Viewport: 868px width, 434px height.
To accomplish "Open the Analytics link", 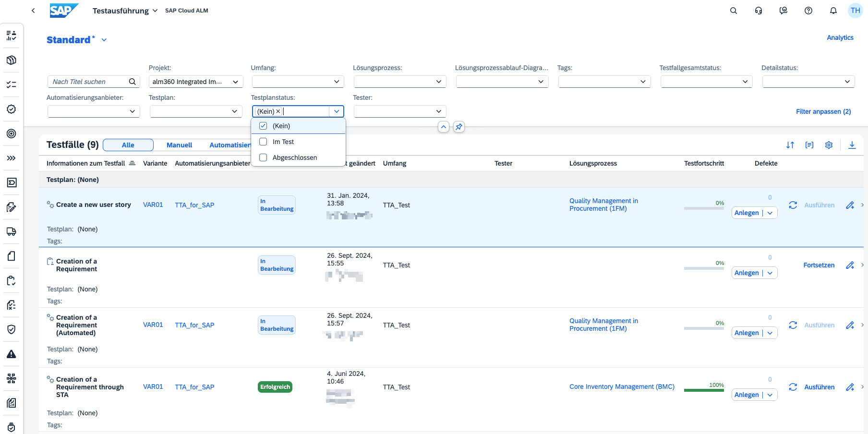I will point(840,37).
